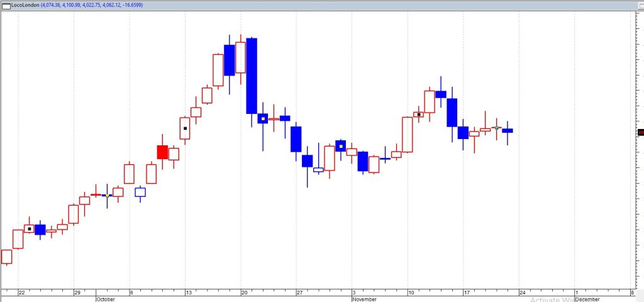Click the LocoLondon chart window icon
Viewport: 644px width, 302px height.
(x=6, y=4)
